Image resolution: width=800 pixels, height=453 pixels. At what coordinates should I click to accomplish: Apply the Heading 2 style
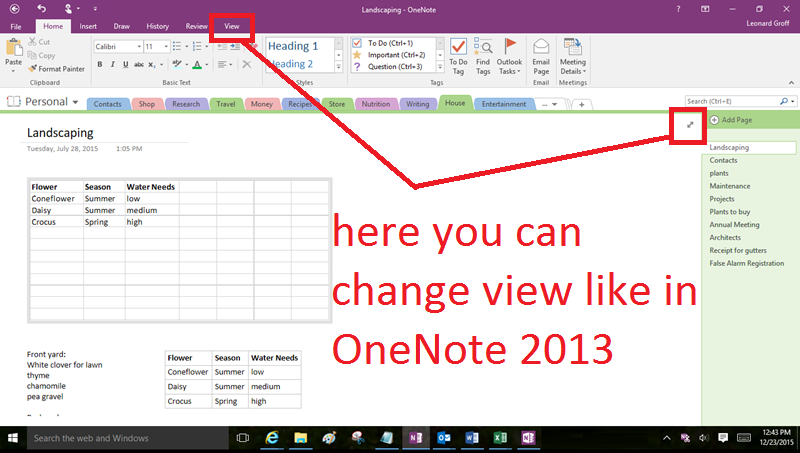coord(291,64)
